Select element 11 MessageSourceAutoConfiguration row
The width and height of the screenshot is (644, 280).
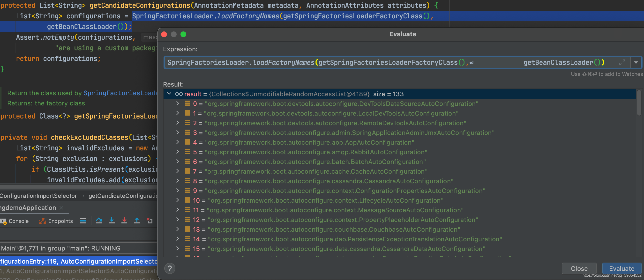(x=399, y=210)
